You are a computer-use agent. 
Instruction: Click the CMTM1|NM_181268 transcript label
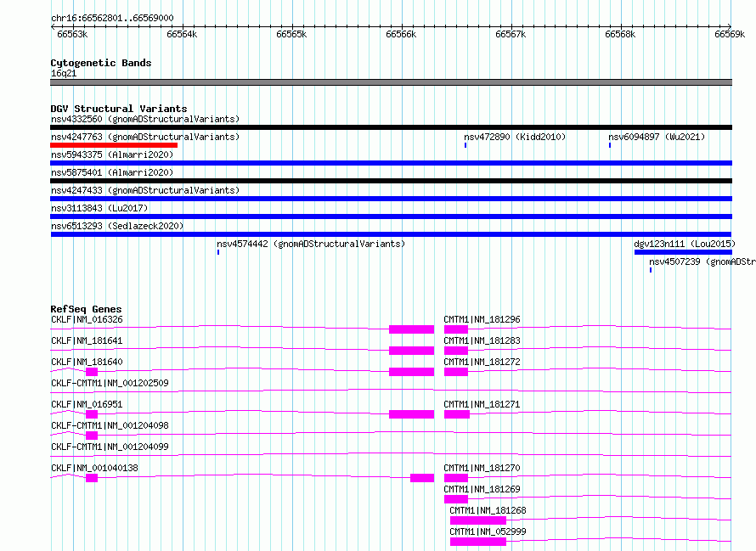click(x=488, y=510)
